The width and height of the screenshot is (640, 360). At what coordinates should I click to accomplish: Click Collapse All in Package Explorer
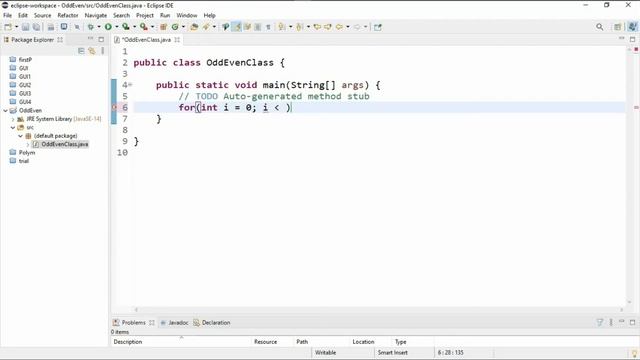[x=81, y=51]
